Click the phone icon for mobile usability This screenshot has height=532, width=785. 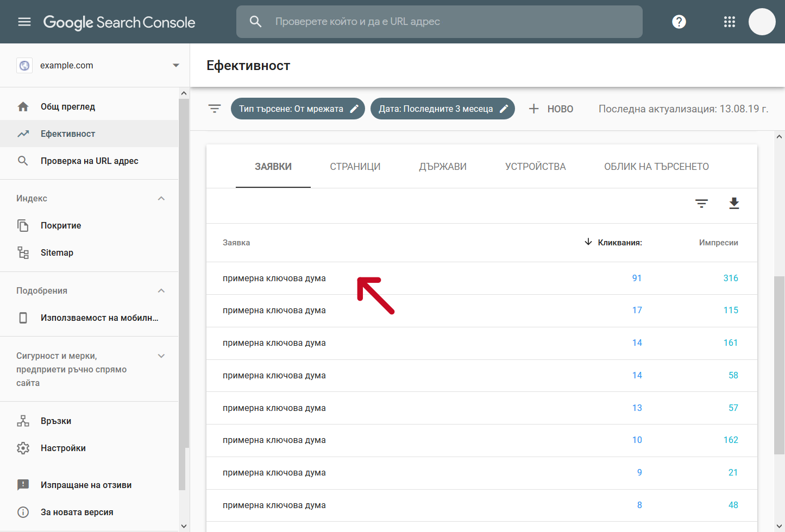click(23, 318)
